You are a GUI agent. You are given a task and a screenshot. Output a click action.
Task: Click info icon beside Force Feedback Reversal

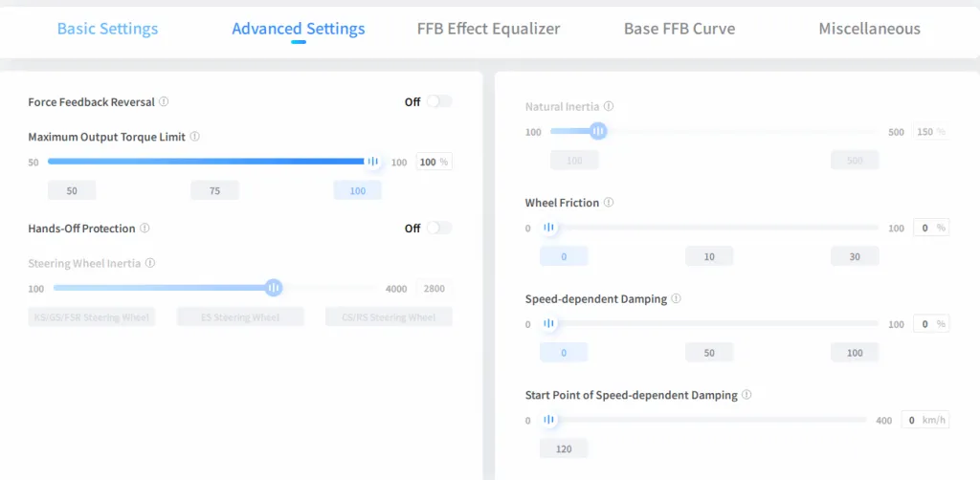pos(164,101)
